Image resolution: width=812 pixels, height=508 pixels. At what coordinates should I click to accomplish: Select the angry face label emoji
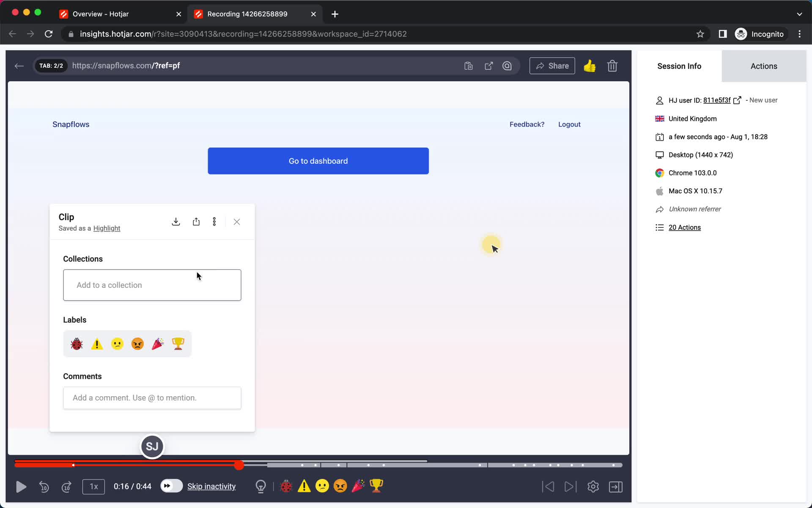pyautogui.click(x=137, y=344)
